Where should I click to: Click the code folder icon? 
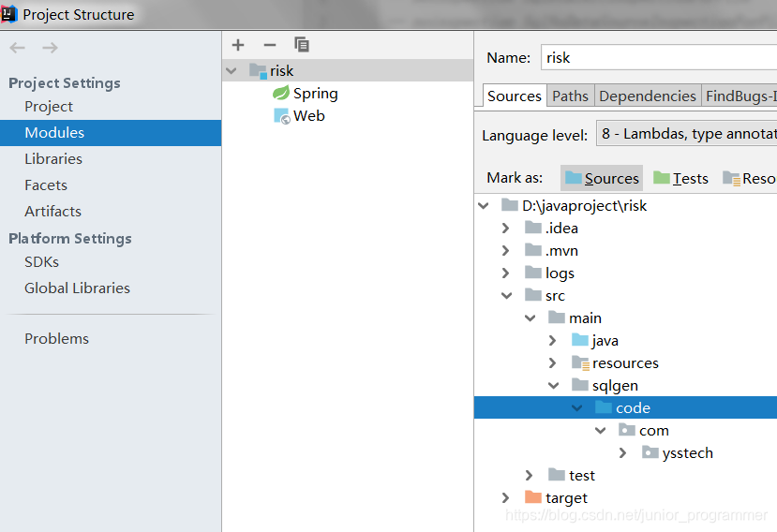pos(603,407)
